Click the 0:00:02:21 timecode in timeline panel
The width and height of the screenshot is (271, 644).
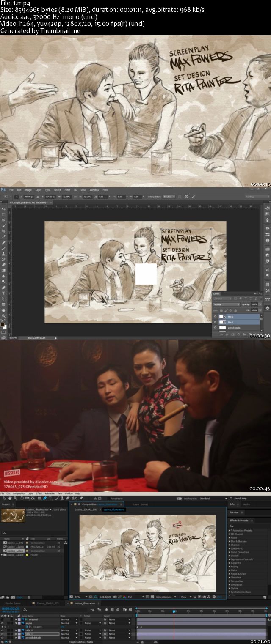11,608
